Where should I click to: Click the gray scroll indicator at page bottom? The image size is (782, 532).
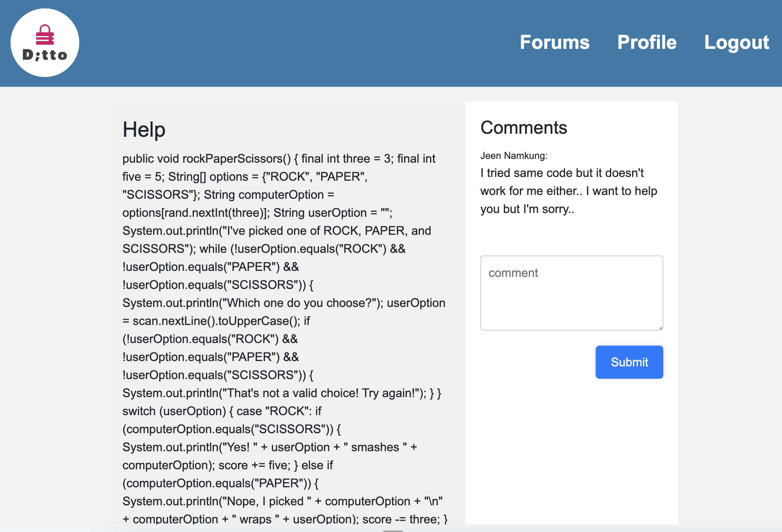coord(393,530)
